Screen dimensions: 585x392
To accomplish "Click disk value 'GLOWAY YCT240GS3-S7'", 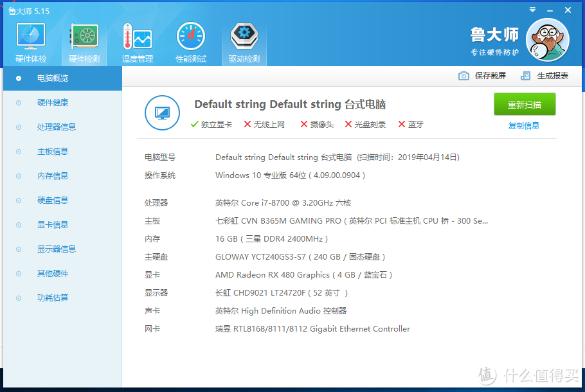I will pyautogui.click(x=260, y=257).
